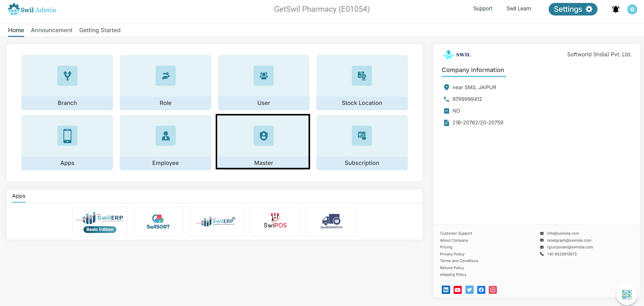
Task: Open the Support link in header
Action: coord(483,9)
